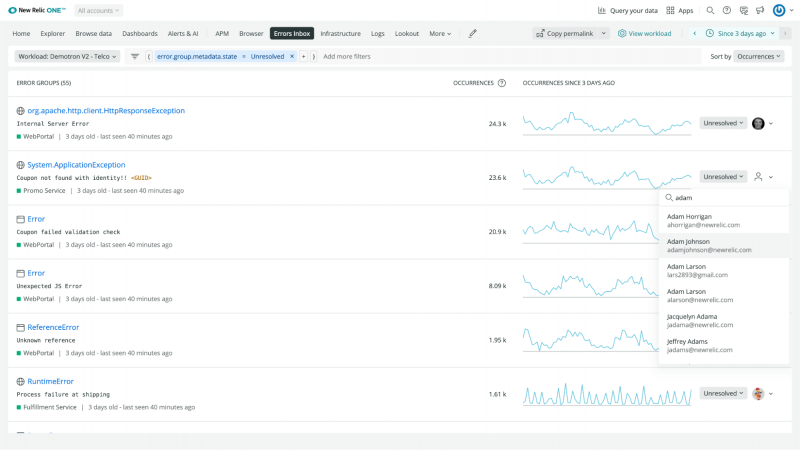The image size is (800, 450).
Task: Open the Browser nav item
Action: click(251, 34)
